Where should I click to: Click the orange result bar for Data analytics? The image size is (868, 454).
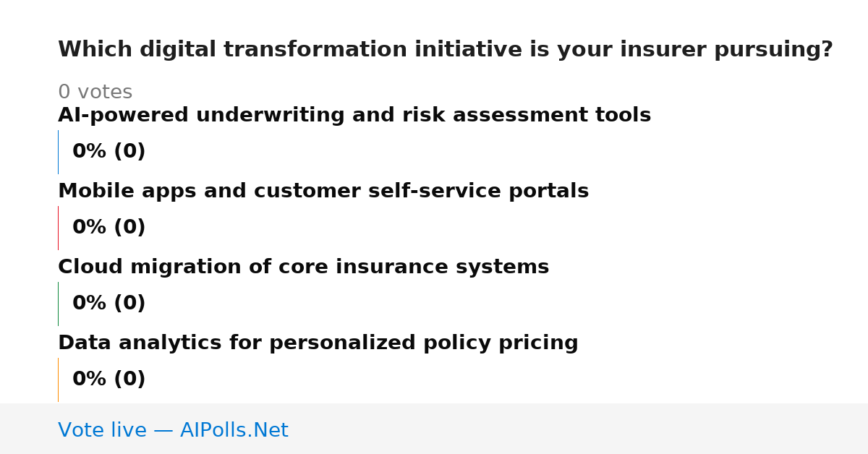pyautogui.click(x=58, y=380)
